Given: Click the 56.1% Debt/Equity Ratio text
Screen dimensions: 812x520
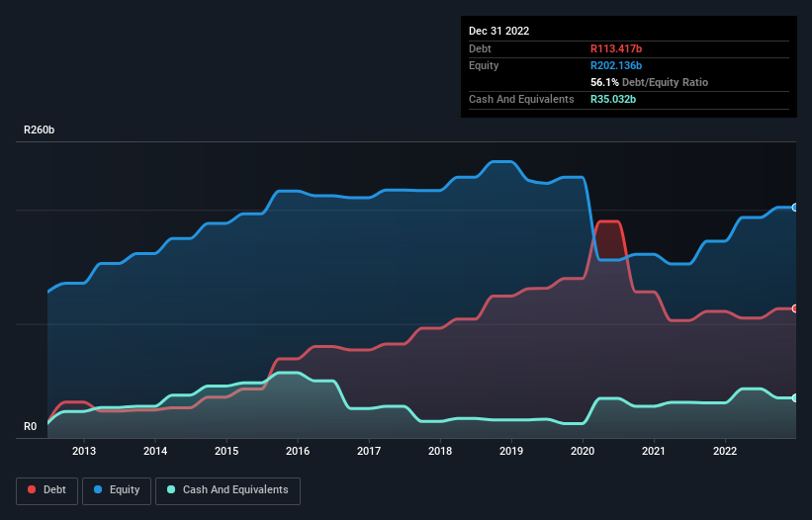Looking at the screenshot, I should pos(649,82).
